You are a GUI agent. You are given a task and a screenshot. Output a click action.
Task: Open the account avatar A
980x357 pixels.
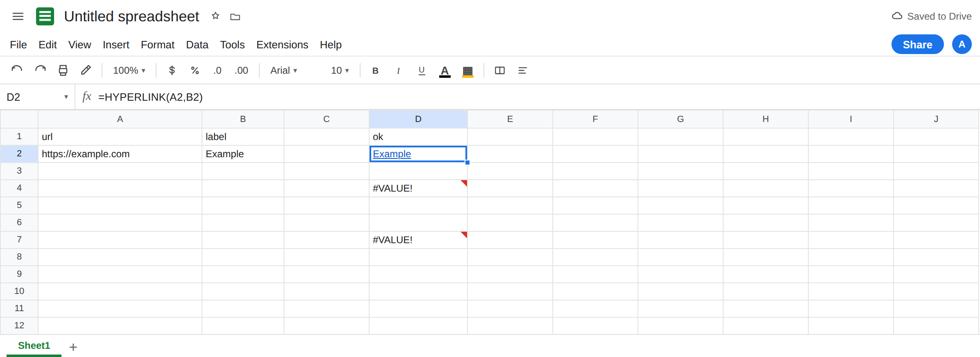[962, 44]
